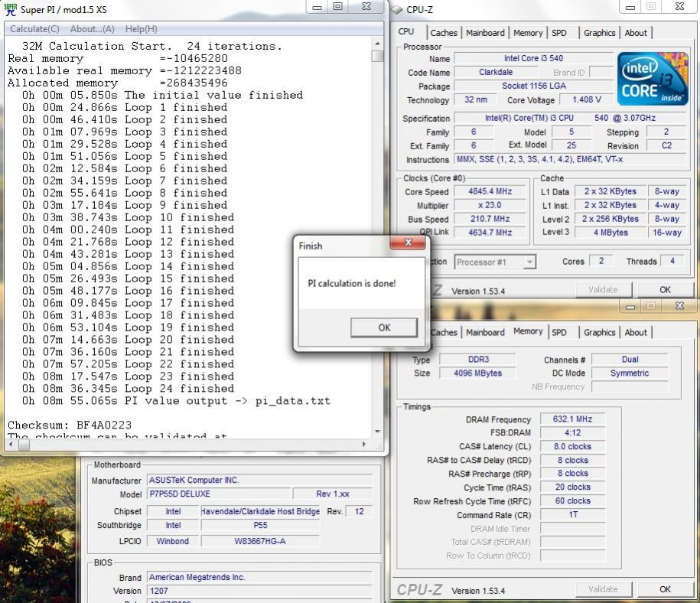Click the Intel Core i3 inside logo
700x603 pixels.
point(653,79)
